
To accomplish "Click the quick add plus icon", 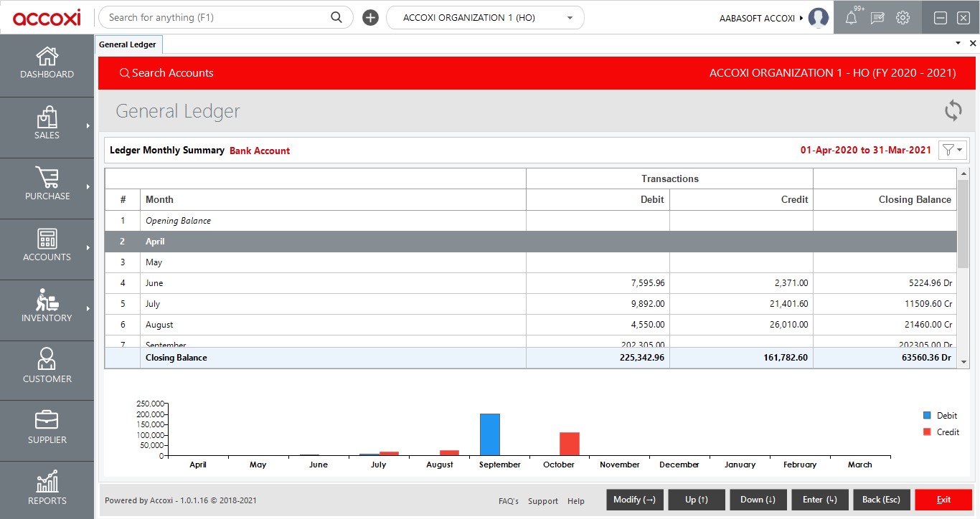I will point(370,18).
